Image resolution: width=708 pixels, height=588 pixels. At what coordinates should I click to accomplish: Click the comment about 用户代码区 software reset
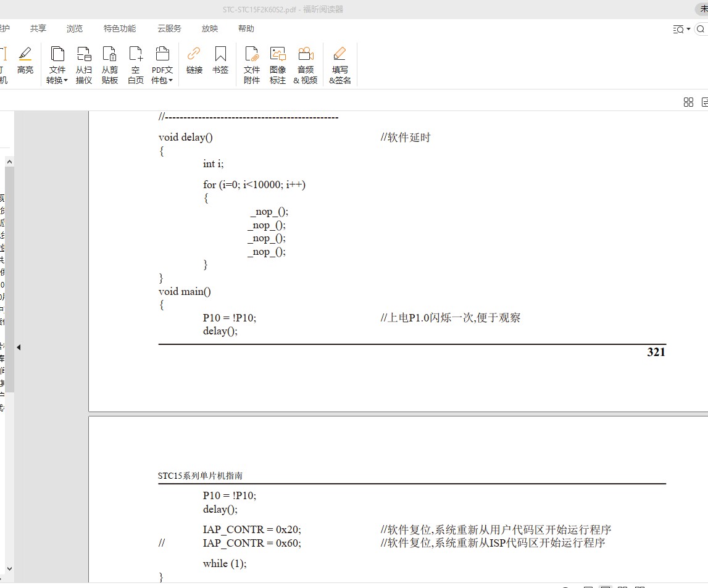click(x=496, y=529)
